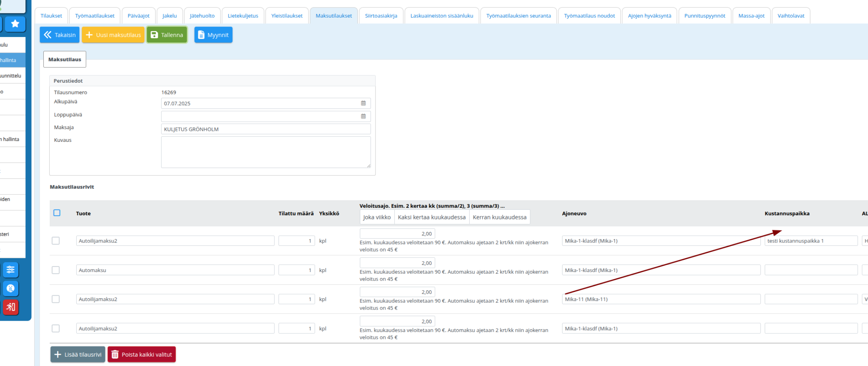
Task: Click the star favorites icon in sidebar
Action: click(x=15, y=24)
